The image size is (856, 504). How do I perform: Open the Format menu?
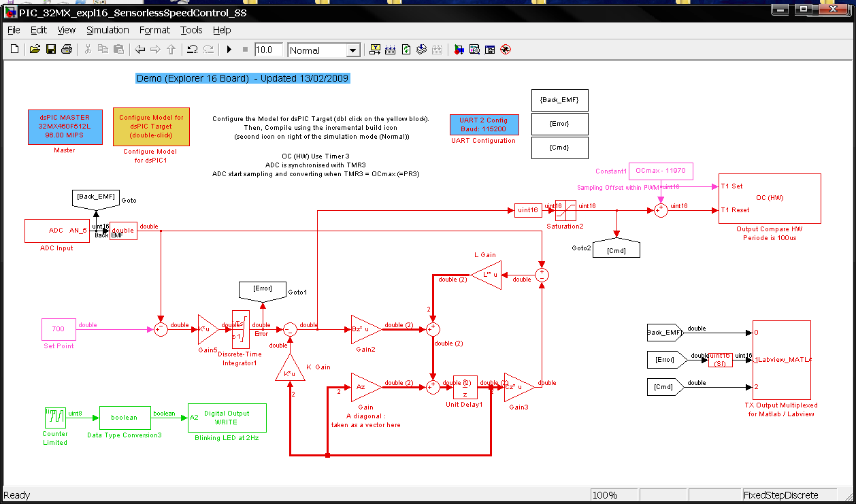pos(154,30)
